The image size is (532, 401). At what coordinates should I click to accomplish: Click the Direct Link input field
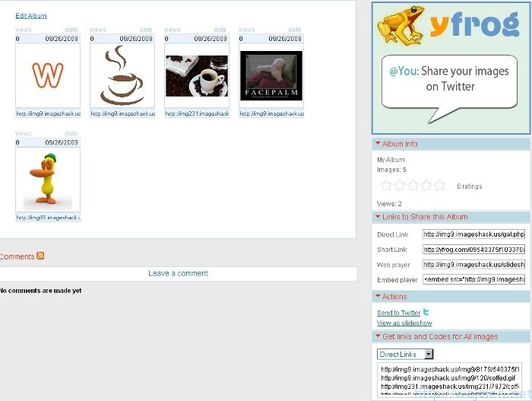coord(474,234)
